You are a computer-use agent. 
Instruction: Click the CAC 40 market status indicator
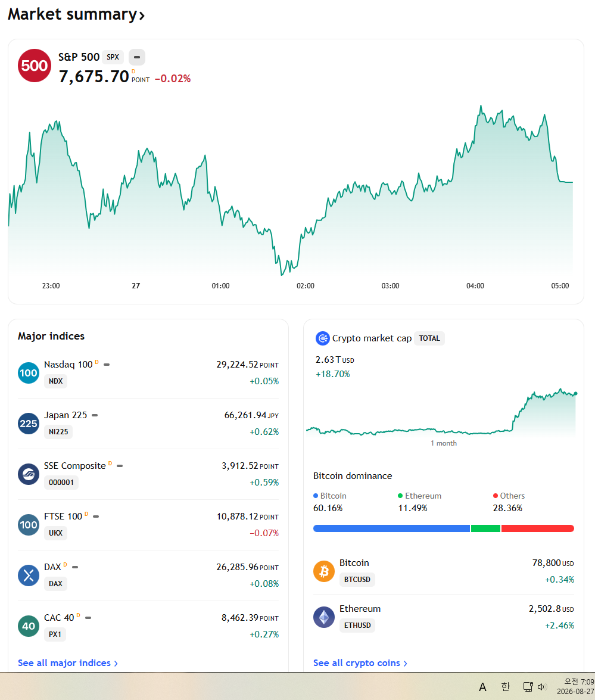pos(88,618)
